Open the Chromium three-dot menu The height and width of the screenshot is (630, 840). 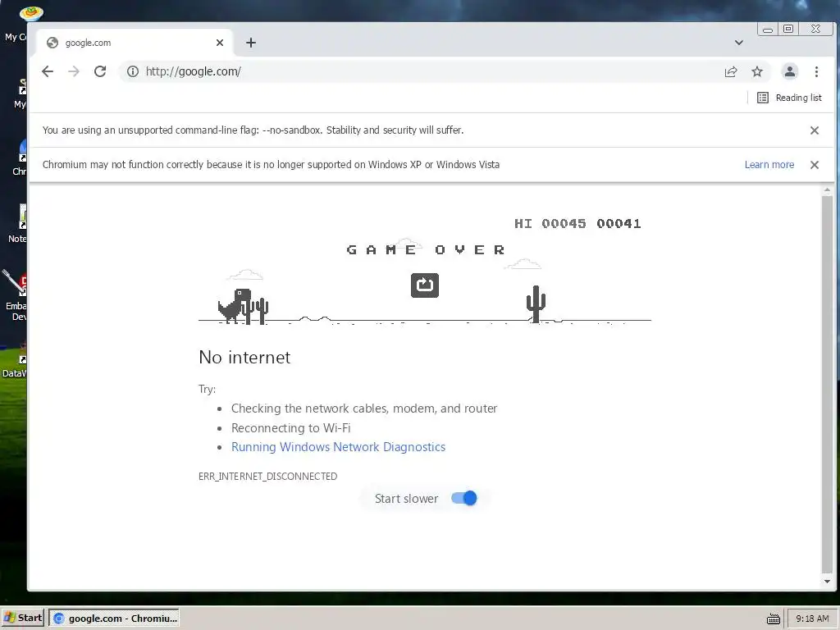(816, 71)
